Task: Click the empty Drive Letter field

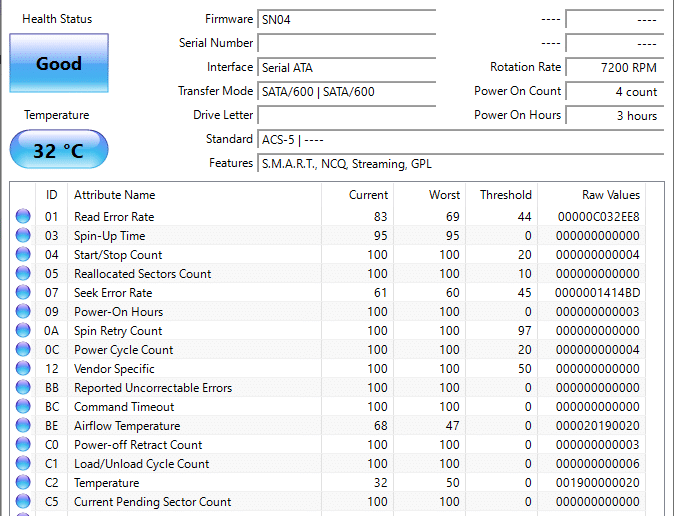Action: click(346, 115)
